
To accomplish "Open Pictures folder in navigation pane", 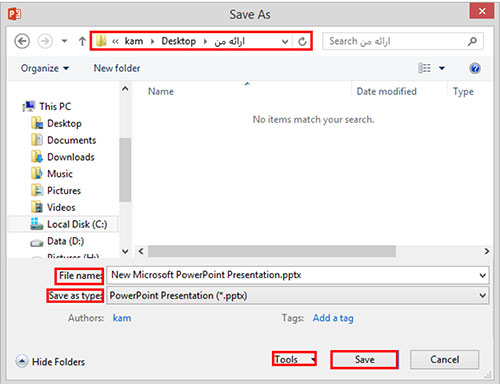I will [x=64, y=191].
